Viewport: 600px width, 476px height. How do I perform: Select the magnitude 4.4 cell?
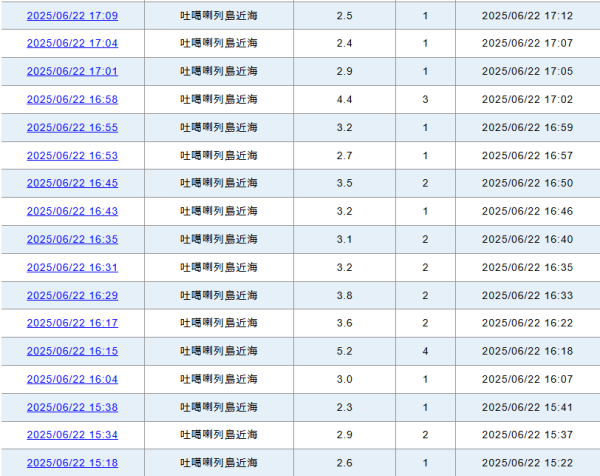click(x=344, y=99)
